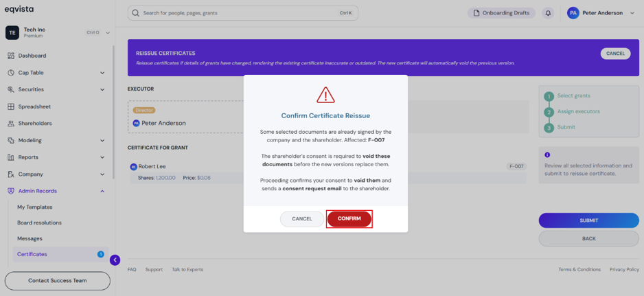
Task: Click the TE company logo badge
Action: click(12, 32)
